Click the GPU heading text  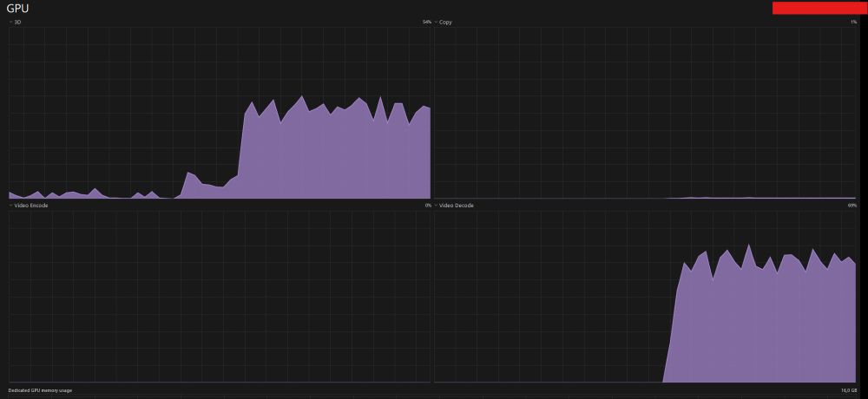point(17,9)
